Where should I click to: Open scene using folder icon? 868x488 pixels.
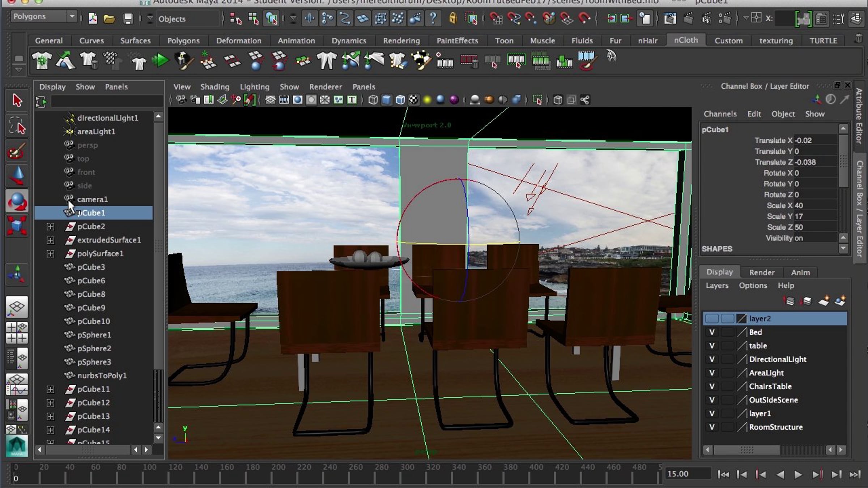109,18
